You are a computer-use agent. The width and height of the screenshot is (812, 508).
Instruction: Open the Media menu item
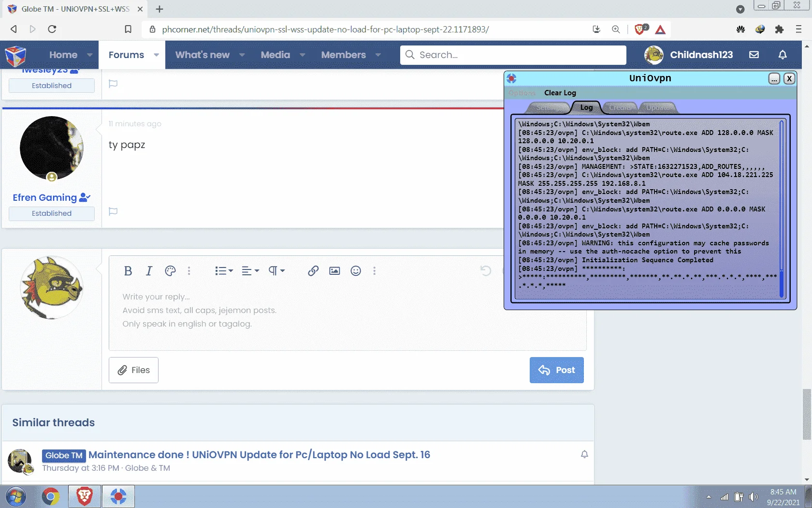coord(275,55)
